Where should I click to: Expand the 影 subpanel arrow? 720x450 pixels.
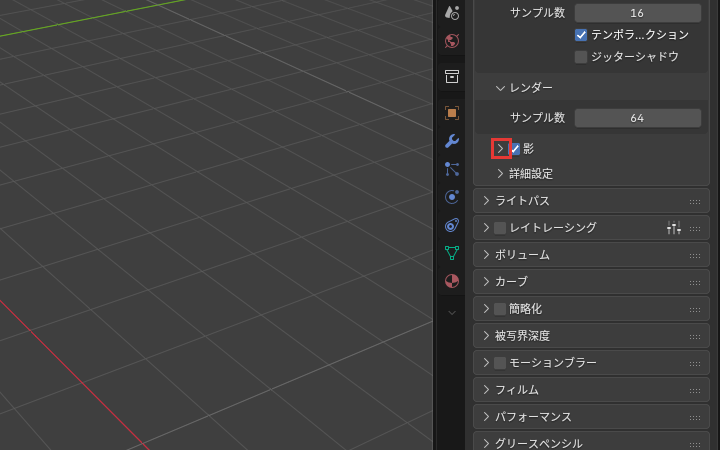[500, 149]
